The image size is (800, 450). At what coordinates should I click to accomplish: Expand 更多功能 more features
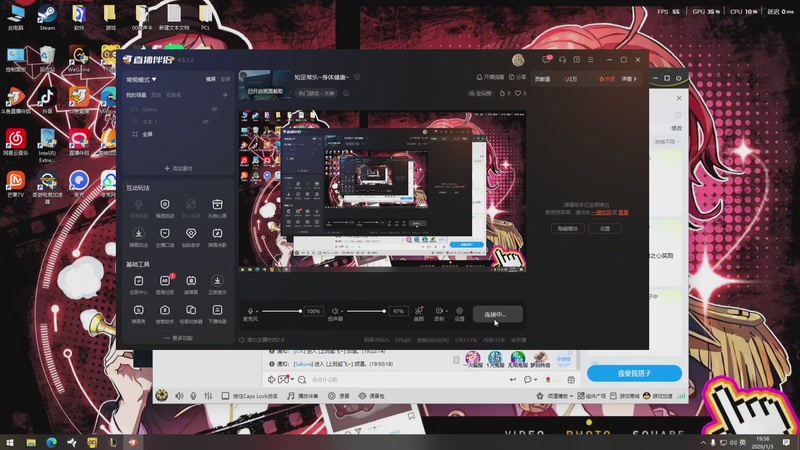[x=178, y=338]
